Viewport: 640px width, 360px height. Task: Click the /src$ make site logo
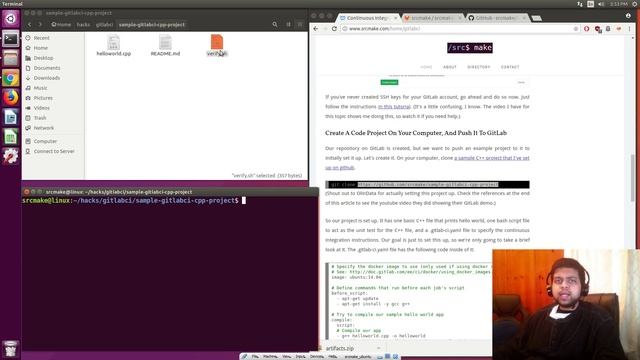470,48
